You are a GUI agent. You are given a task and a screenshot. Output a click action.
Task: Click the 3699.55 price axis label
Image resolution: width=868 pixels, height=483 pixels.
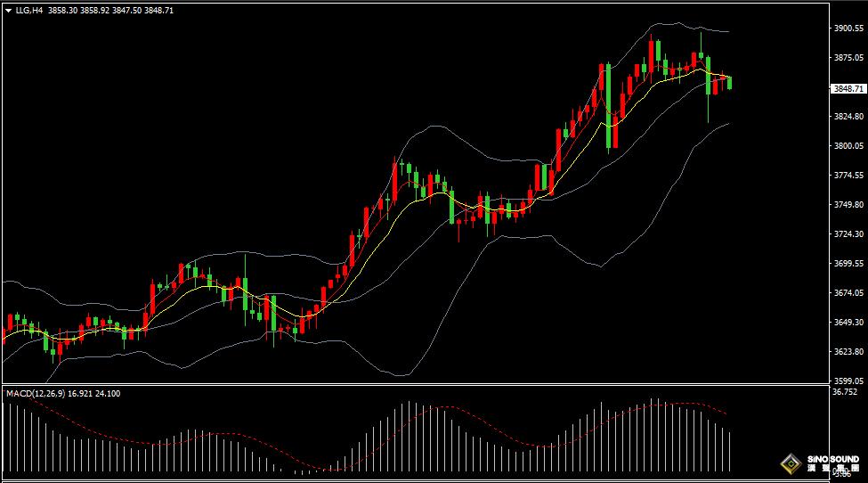pos(849,264)
